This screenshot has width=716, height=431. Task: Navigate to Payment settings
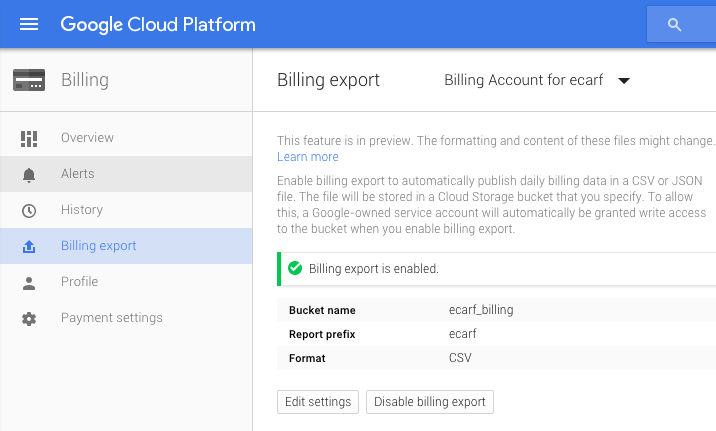pyautogui.click(x=111, y=318)
